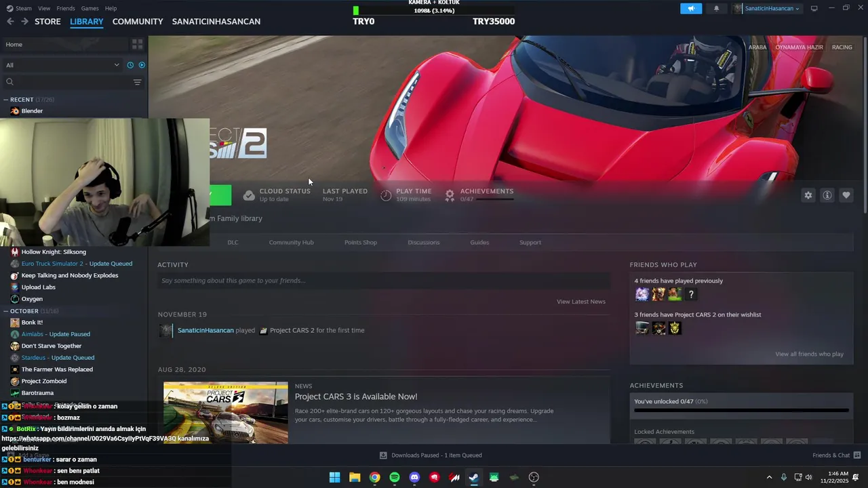Select The Farmer Was Replaced
This screenshot has height=488, width=868.
(x=57, y=369)
